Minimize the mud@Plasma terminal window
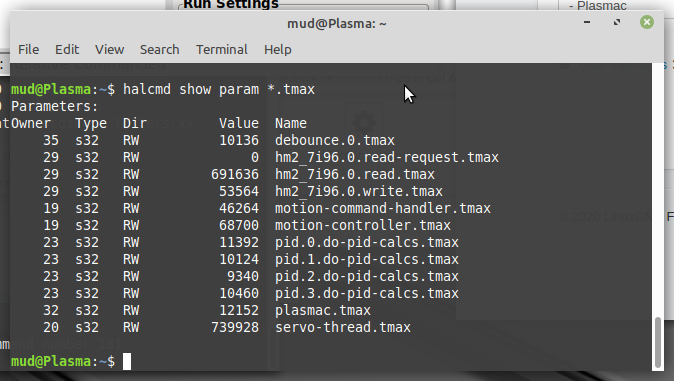Screen dimensions: 674x381 pos(587,22)
